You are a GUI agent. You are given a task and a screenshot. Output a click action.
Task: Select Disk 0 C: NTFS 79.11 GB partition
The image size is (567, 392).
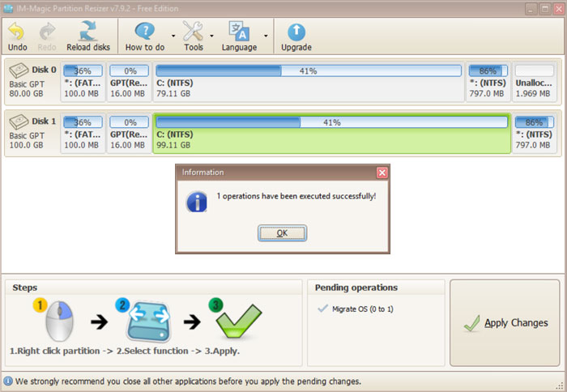309,81
